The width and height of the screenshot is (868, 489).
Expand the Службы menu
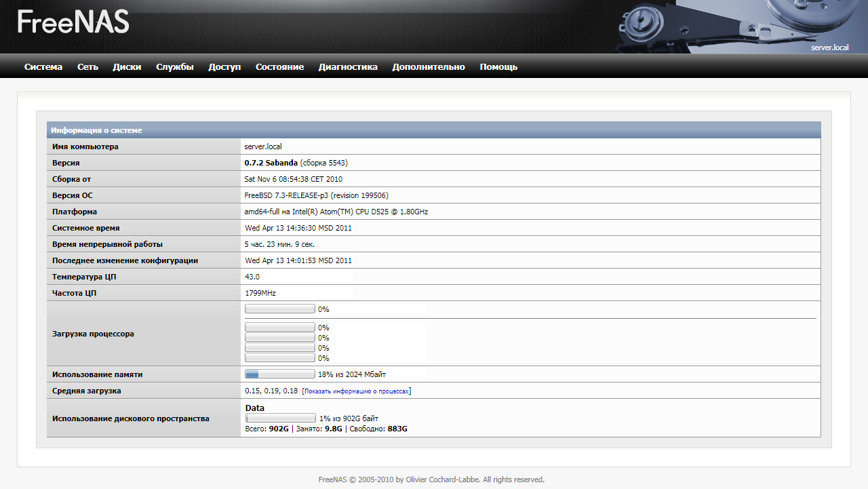[x=174, y=66]
